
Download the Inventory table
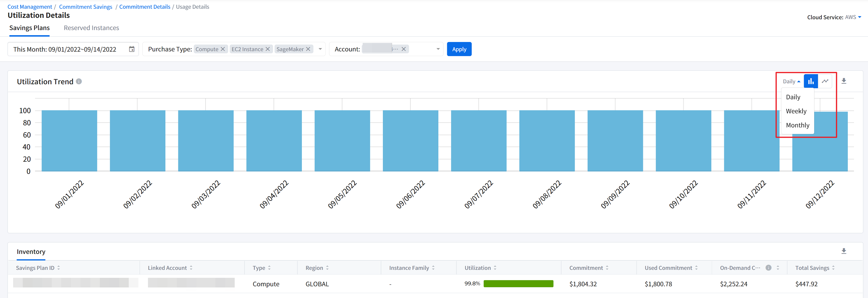click(843, 251)
